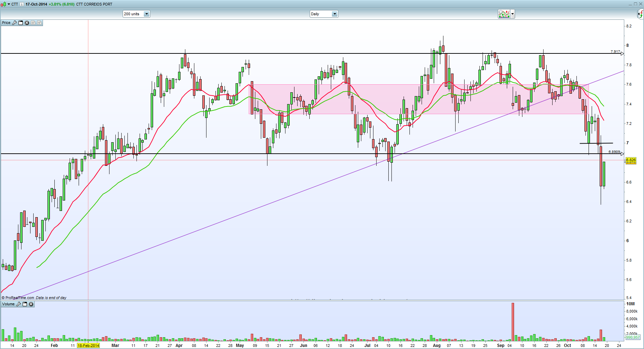Move Price panel up arrow icon
644x349 pixels.
[x=39, y=23]
